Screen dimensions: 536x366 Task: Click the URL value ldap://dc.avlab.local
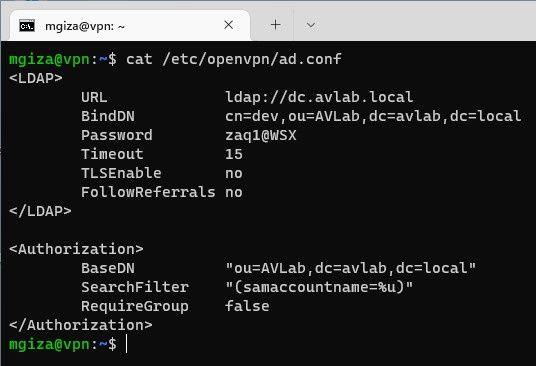click(319, 97)
